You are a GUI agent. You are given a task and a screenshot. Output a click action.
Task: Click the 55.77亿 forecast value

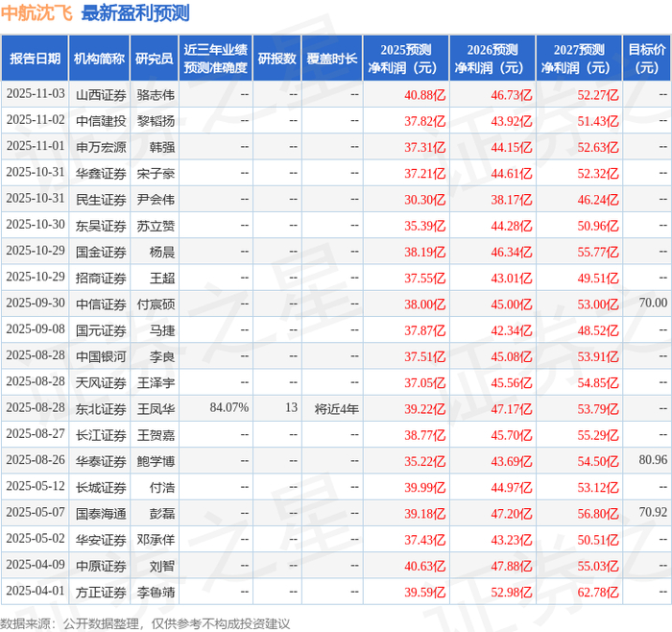coord(598,252)
